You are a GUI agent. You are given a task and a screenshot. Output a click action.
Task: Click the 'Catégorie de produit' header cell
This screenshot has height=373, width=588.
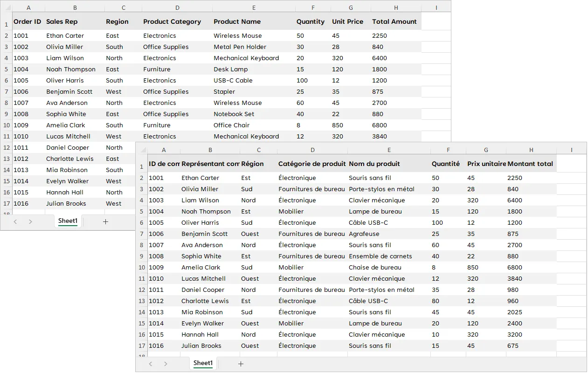click(x=312, y=163)
